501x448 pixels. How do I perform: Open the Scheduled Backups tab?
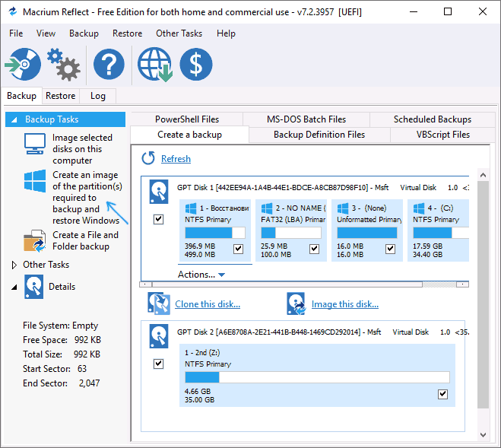pyautogui.click(x=433, y=119)
